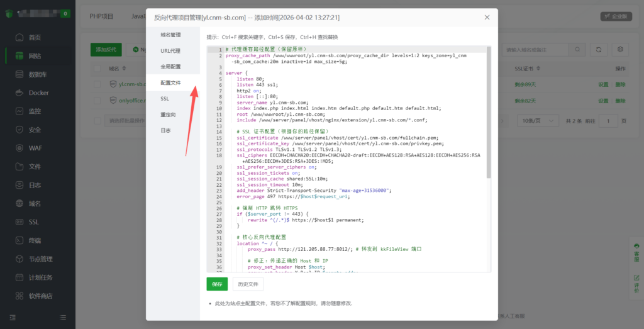644x329 pixels.
Task: Click 设置 link for yl.cnm-sb row
Action: 603,84
